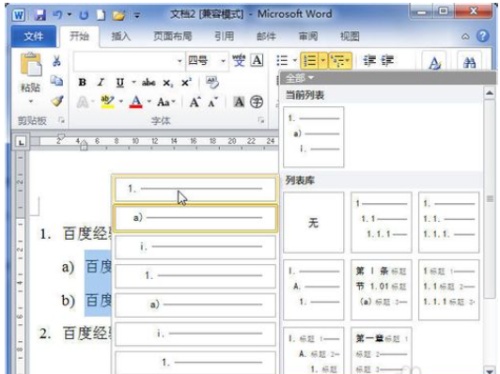Click the Paste clipboard icon
500x374 pixels.
pyautogui.click(x=30, y=64)
